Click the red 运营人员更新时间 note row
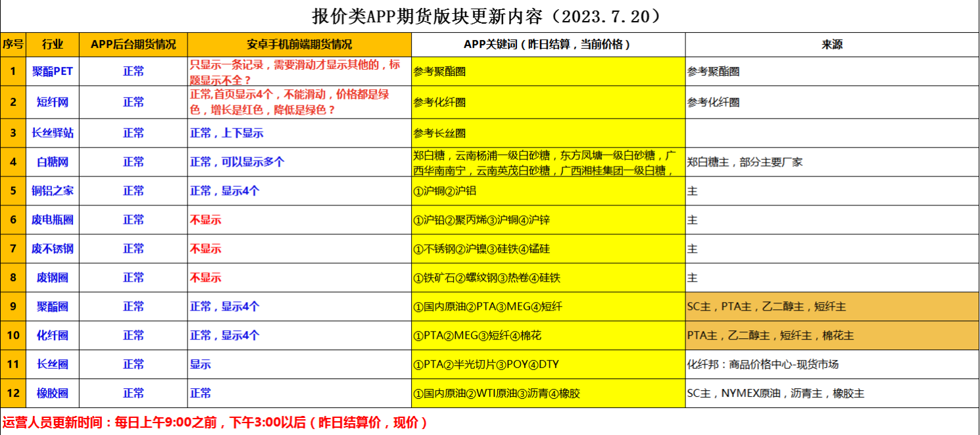Screen dimensions: 980x435 point(215,422)
